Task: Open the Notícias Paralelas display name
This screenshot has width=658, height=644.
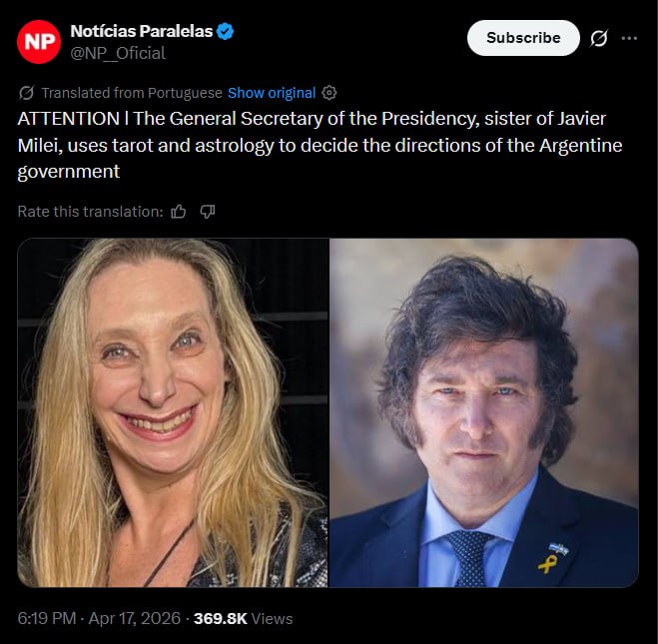Action: pyautogui.click(x=142, y=32)
